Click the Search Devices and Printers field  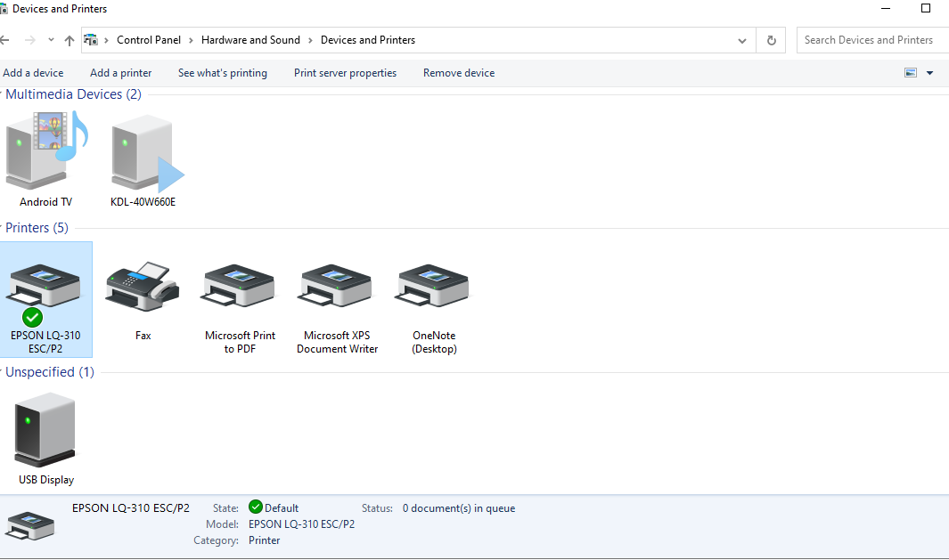(869, 40)
